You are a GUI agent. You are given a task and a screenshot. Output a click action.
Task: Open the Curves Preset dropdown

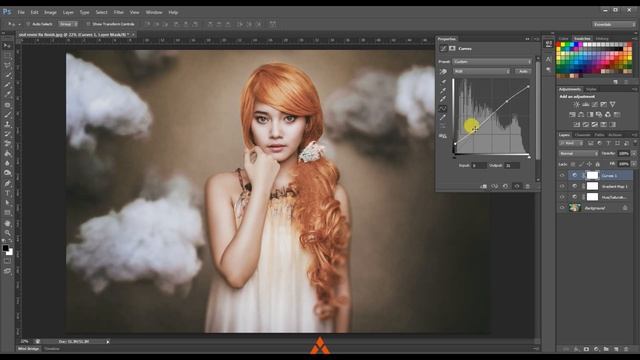coord(492,62)
